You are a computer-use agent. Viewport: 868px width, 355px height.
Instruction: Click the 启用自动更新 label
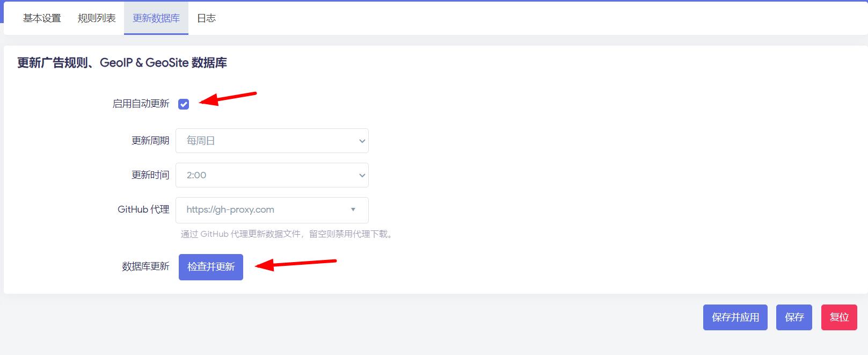(x=141, y=104)
